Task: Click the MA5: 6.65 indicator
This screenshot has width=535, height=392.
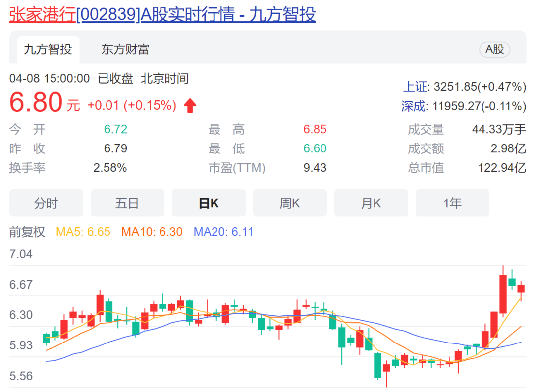Action: 83,232
